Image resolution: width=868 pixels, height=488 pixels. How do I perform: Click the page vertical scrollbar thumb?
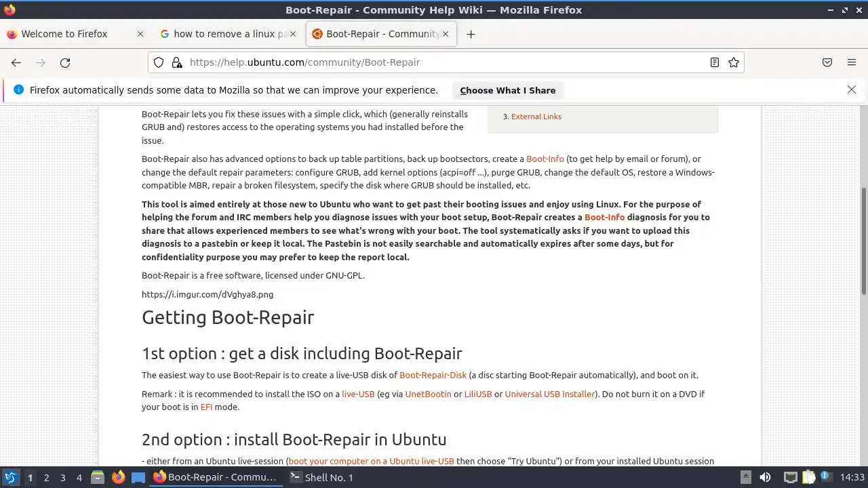click(864, 241)
